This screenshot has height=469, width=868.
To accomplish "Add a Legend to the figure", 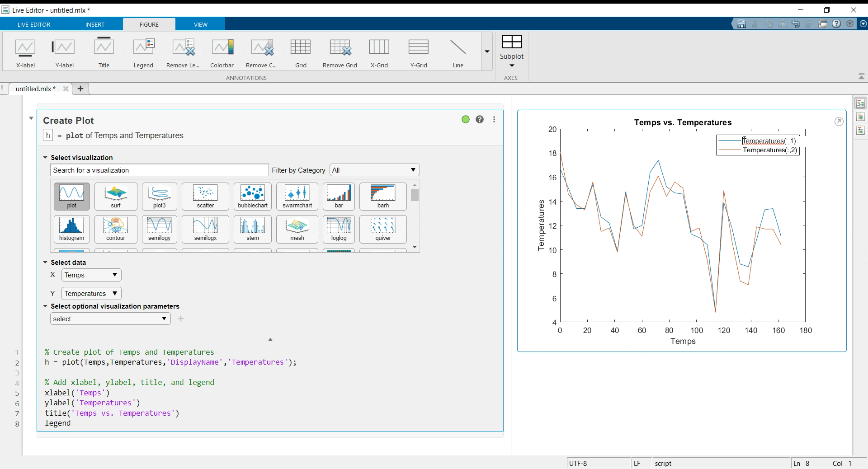I will pos(143,53).
